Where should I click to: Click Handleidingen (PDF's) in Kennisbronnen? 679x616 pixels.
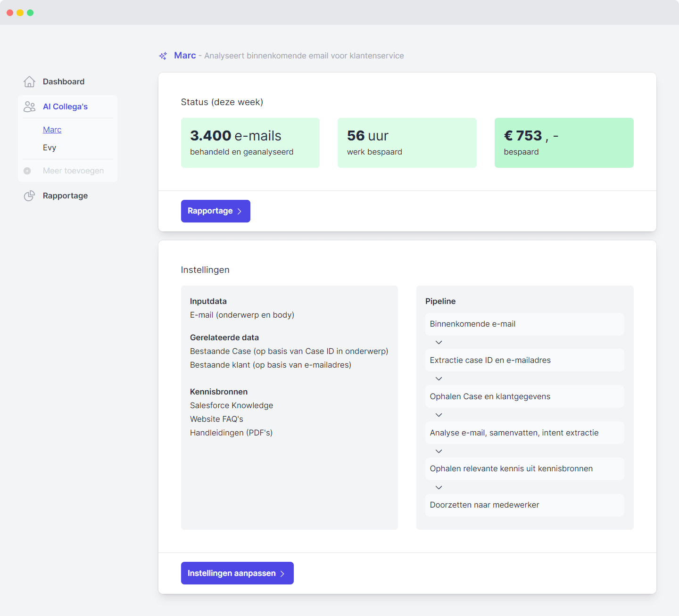pyautogui.click(x=231, y=433)
